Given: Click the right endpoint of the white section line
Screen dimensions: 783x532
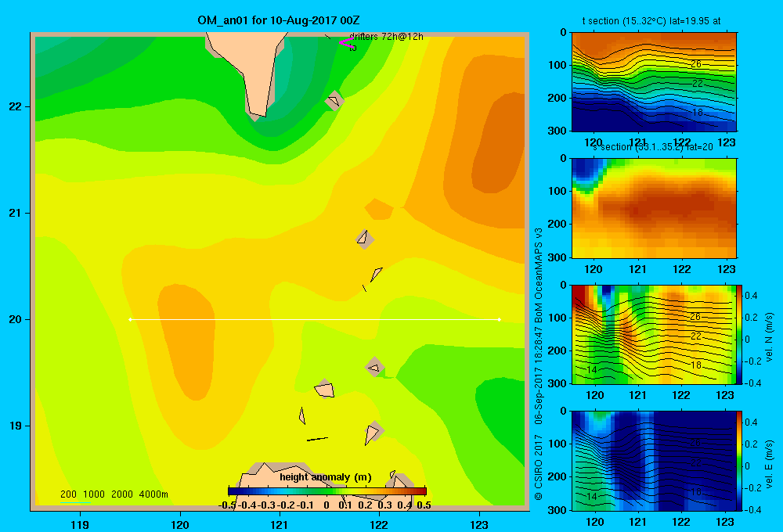Looking at the screenshot, I should [x=500, y=319].
